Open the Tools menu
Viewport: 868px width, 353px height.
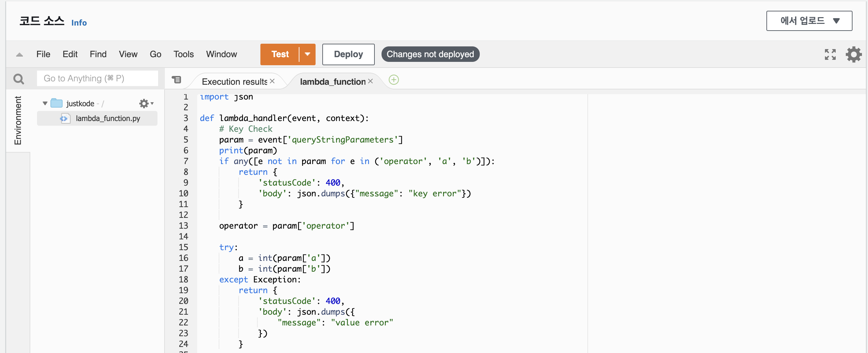(x=184, y=54)
